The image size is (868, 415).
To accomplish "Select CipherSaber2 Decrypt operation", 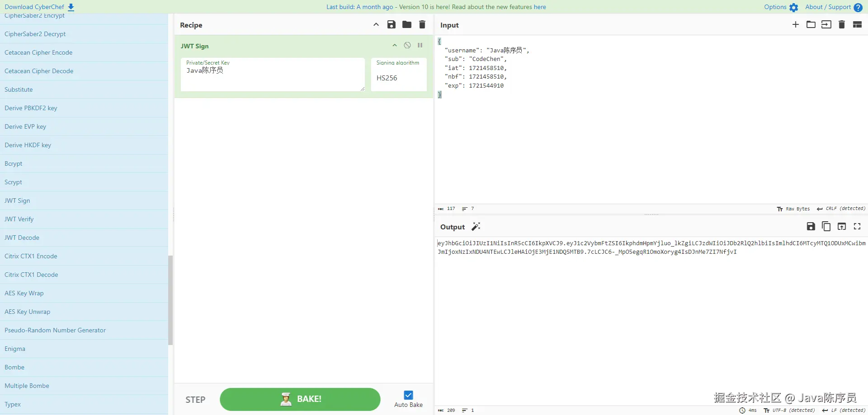I will (x=84, y=34).
